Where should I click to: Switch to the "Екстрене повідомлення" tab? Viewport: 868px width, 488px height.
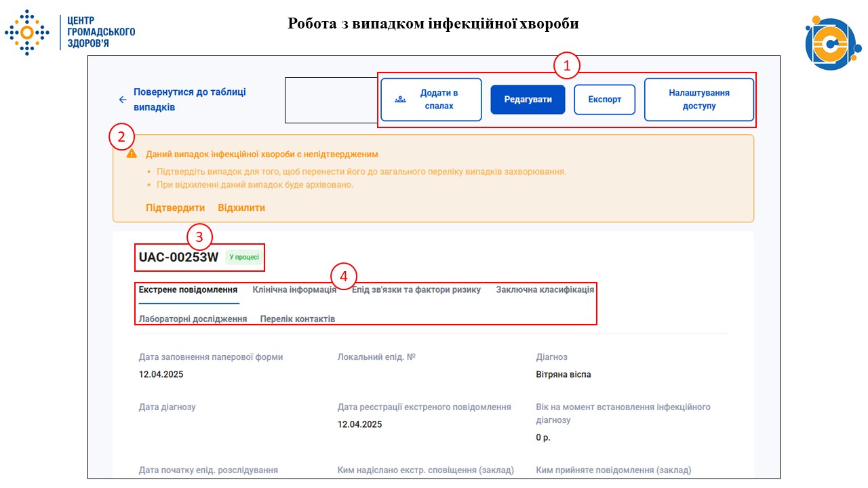point(189,289)
